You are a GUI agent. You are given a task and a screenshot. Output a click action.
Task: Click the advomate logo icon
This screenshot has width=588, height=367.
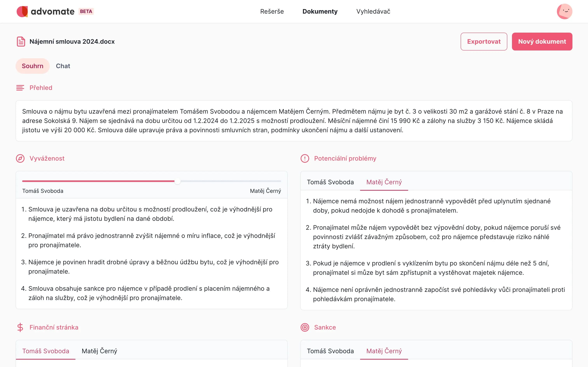click(22, 11)
